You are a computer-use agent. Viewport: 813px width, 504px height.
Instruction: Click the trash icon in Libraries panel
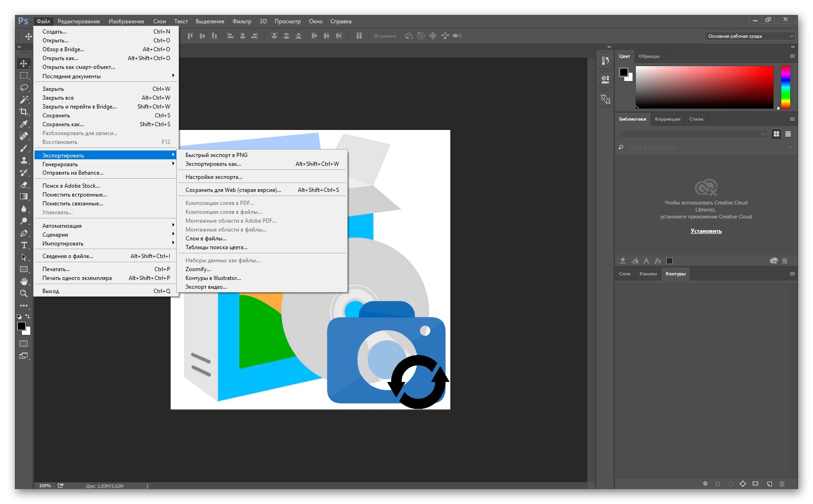[x=785, y=261]
